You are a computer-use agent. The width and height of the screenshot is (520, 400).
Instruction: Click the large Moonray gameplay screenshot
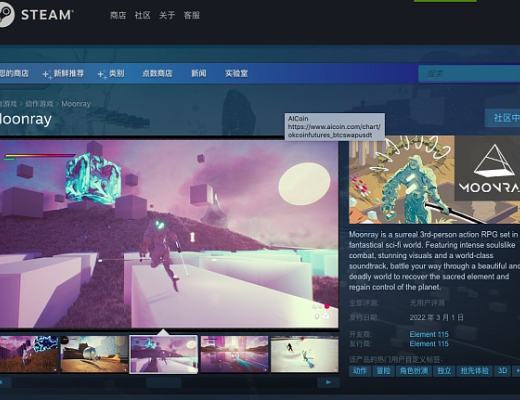[169, 233]
